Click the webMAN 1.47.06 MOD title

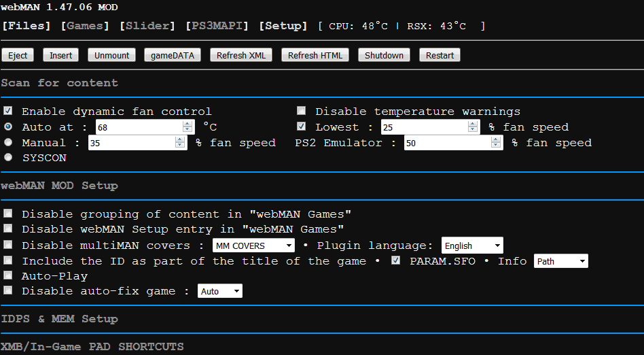point(60,7)
